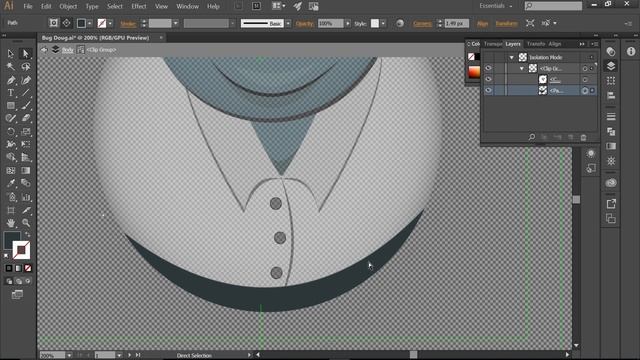Select the Line Segment tool

coord(26,93)
